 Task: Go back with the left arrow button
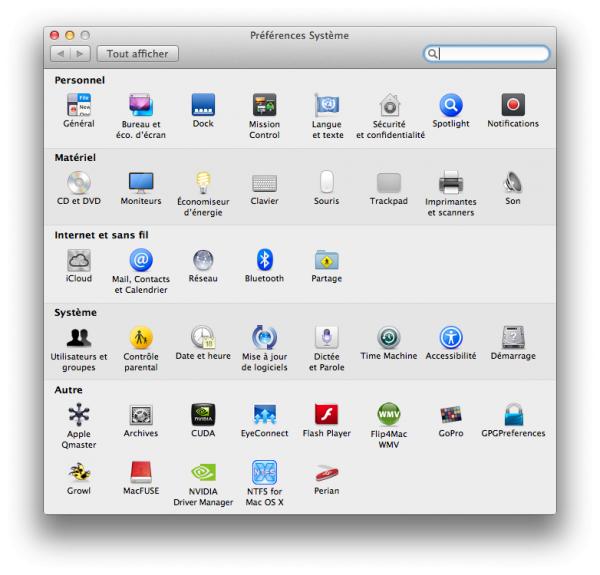60,54
